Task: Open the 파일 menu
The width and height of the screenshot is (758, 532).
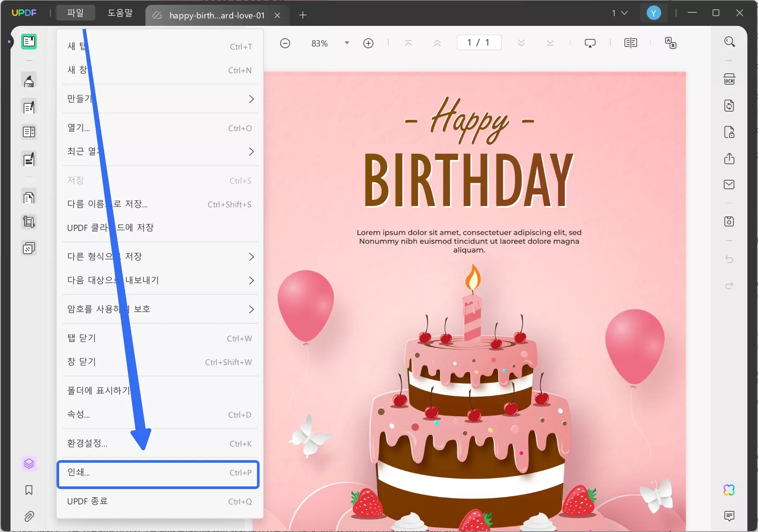Action: (75, 13)
